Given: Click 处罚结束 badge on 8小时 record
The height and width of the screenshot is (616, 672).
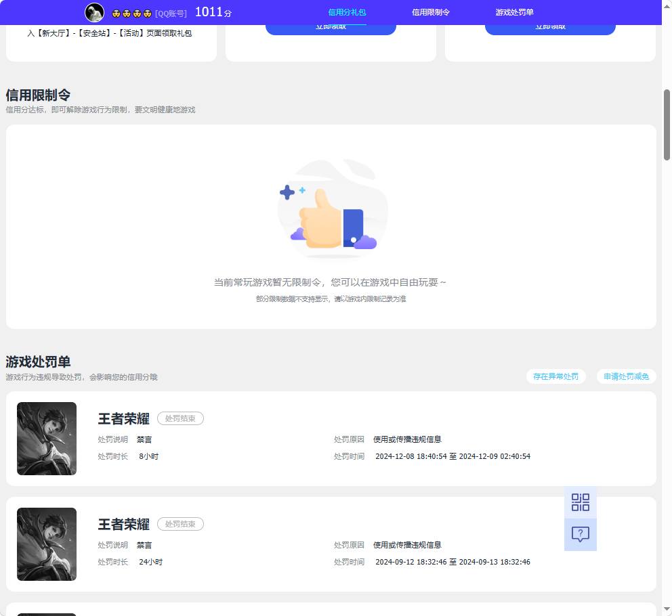Looking at the screenshot, I should (180, 418).
